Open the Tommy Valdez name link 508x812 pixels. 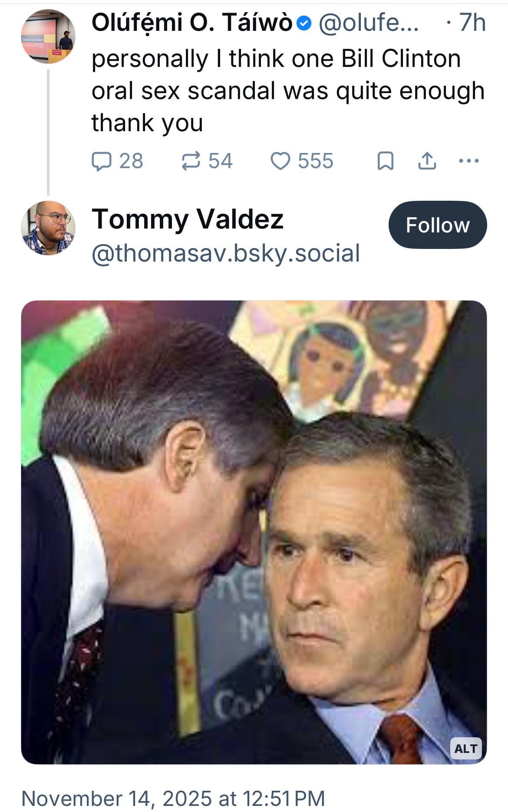(x=188, y=219)
